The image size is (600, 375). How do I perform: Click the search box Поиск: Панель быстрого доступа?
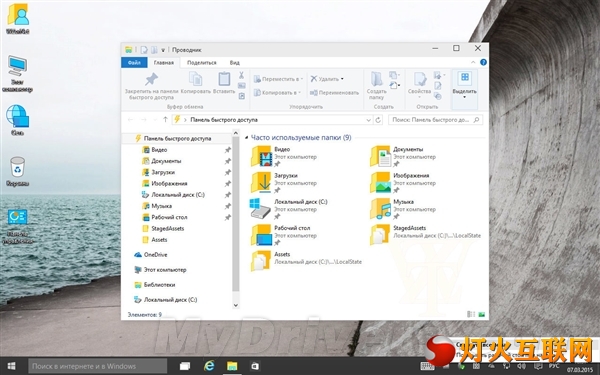[x=435, y=120]
